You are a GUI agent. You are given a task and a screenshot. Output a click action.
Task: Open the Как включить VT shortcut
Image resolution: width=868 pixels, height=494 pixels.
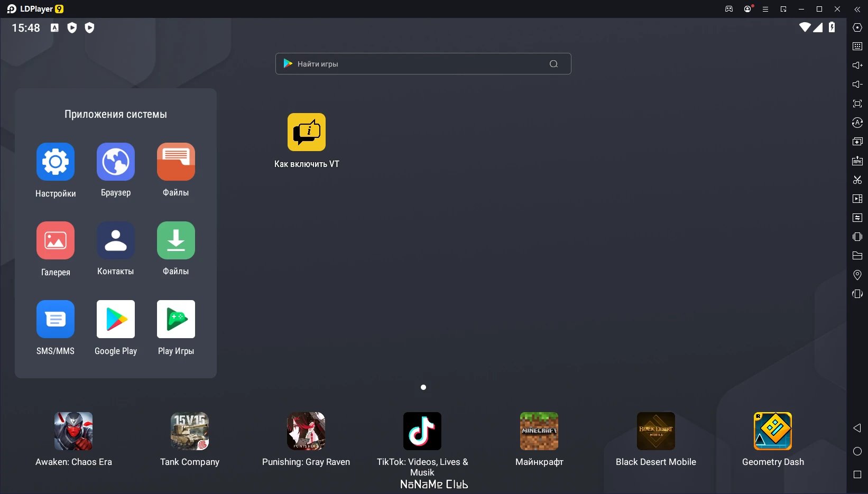[x=307, y=132]
